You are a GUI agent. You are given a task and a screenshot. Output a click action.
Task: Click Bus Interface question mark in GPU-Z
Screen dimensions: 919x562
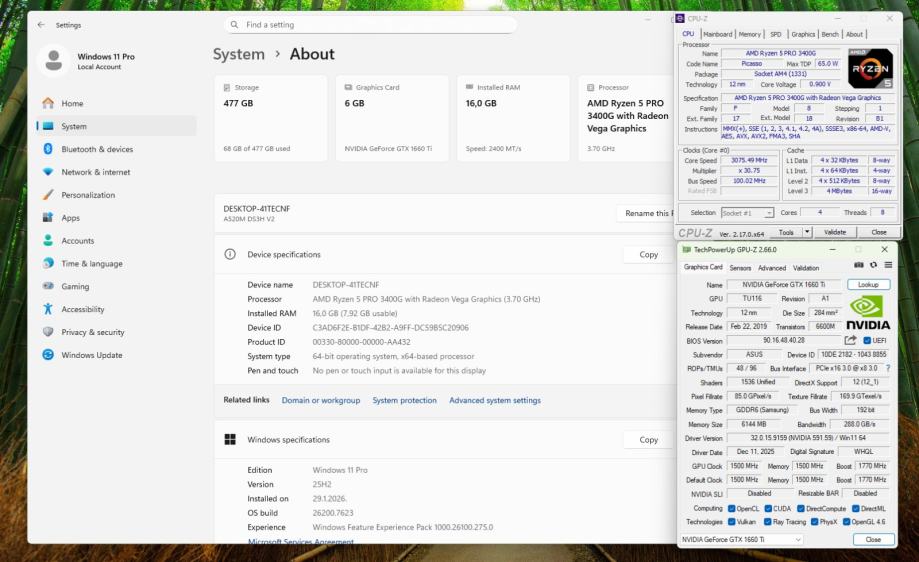click(x=888, y=368)
